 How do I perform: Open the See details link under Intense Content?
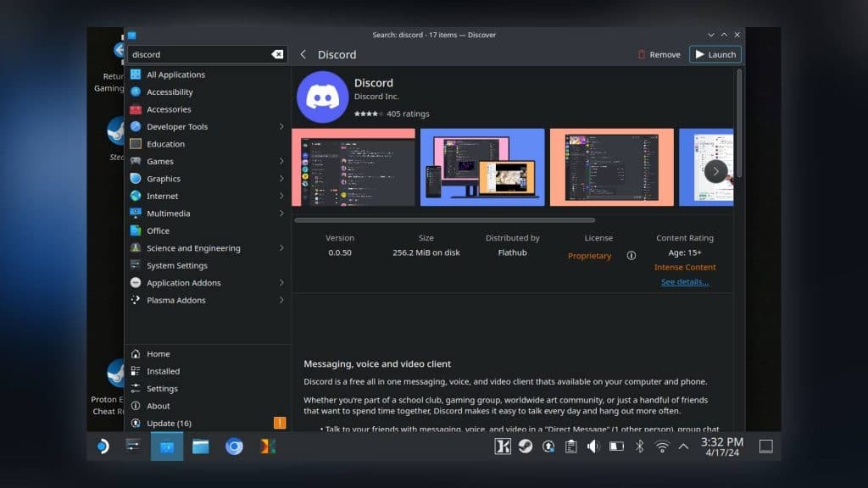coord(685,281)
